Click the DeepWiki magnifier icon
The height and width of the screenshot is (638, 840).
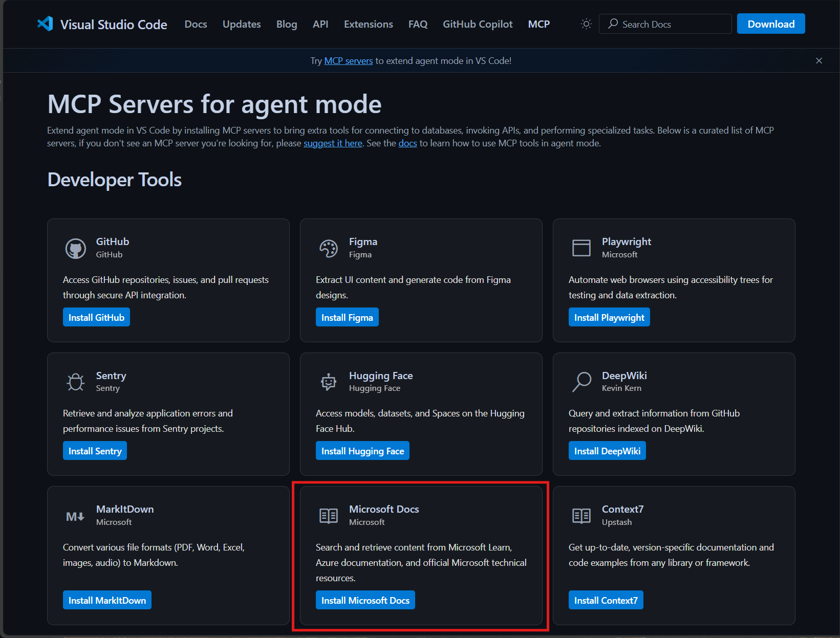tap(581, 382)
